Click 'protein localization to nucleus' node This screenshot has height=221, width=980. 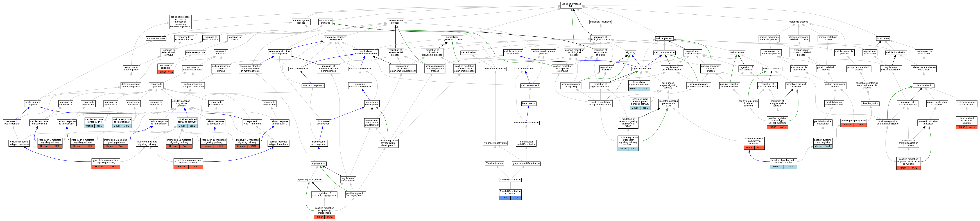click(928, 123)
